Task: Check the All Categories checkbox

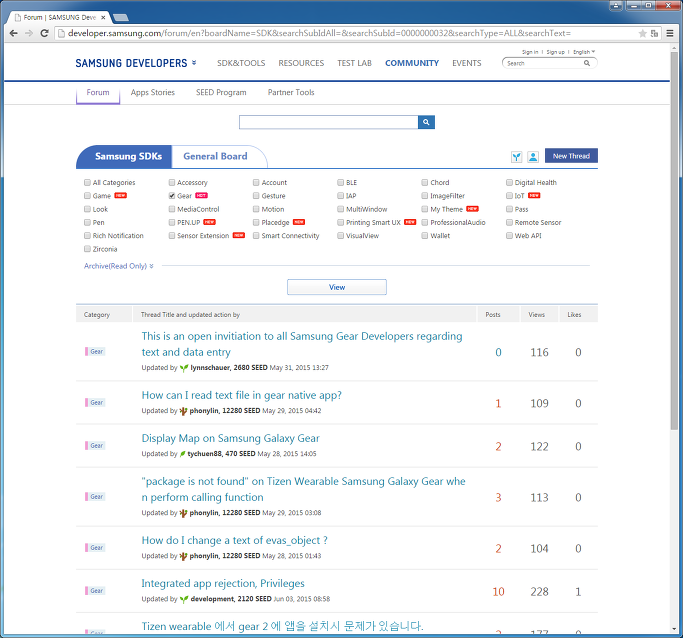Action: pos(87,182)
